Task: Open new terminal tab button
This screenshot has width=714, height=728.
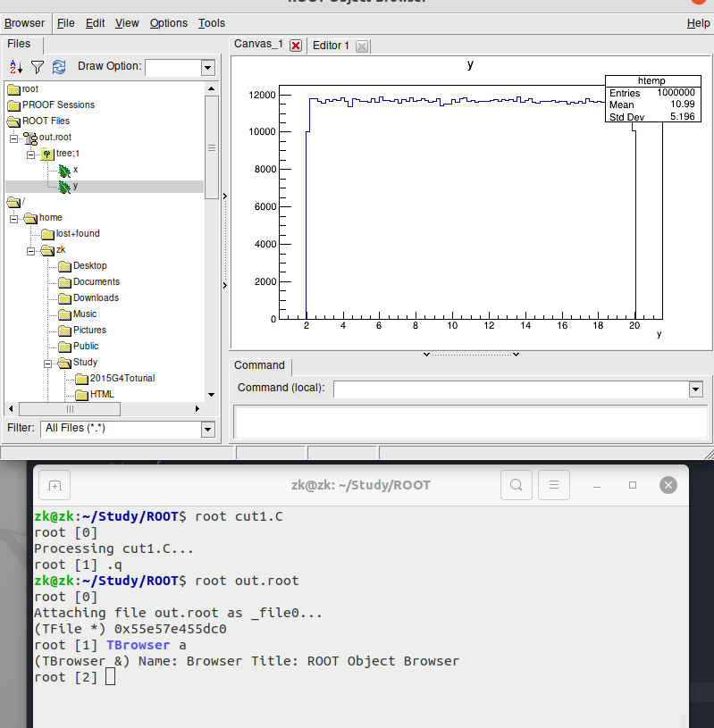Action: click(55, 485)
